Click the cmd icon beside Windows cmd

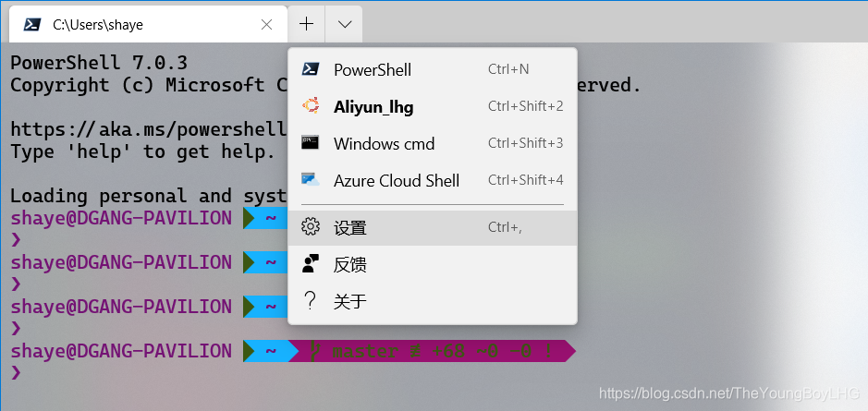pyautogui.click(x=310, y=143)
